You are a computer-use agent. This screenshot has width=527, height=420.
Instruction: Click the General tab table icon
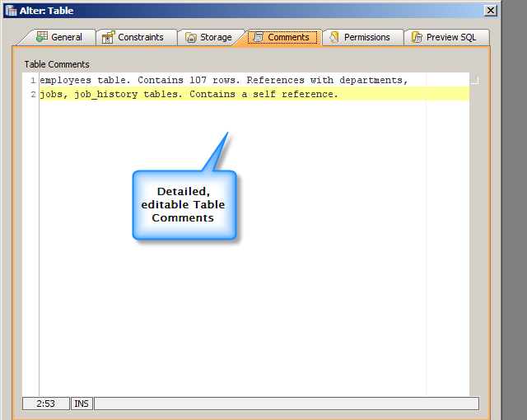(42, 36)
